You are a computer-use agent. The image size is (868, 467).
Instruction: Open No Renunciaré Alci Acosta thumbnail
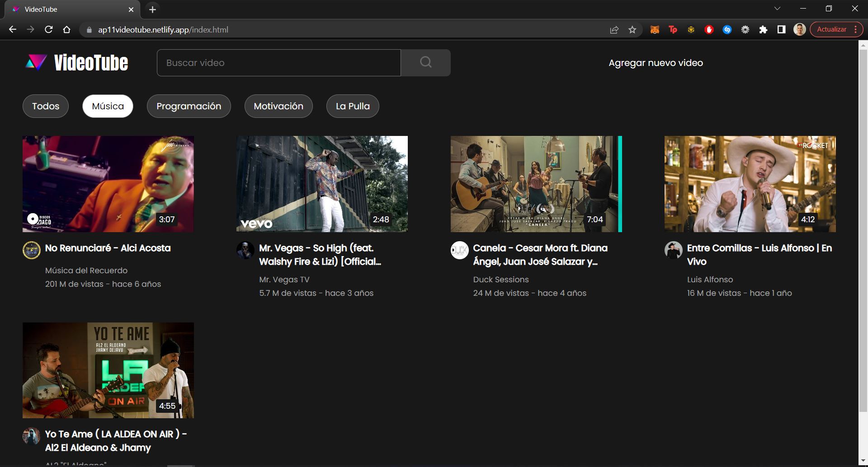pyautogui.click(x=108, y=184)
